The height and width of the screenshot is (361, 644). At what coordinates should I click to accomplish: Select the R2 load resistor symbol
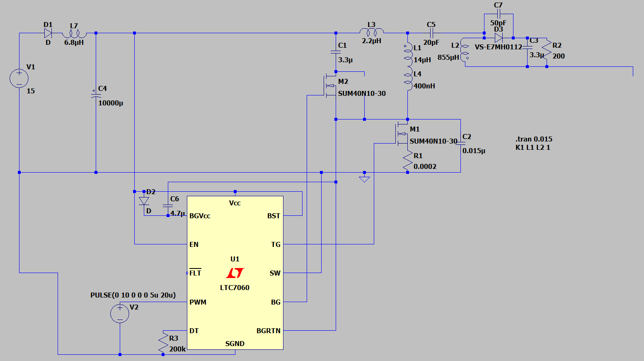pyautogui.click(x=547, y=50)
